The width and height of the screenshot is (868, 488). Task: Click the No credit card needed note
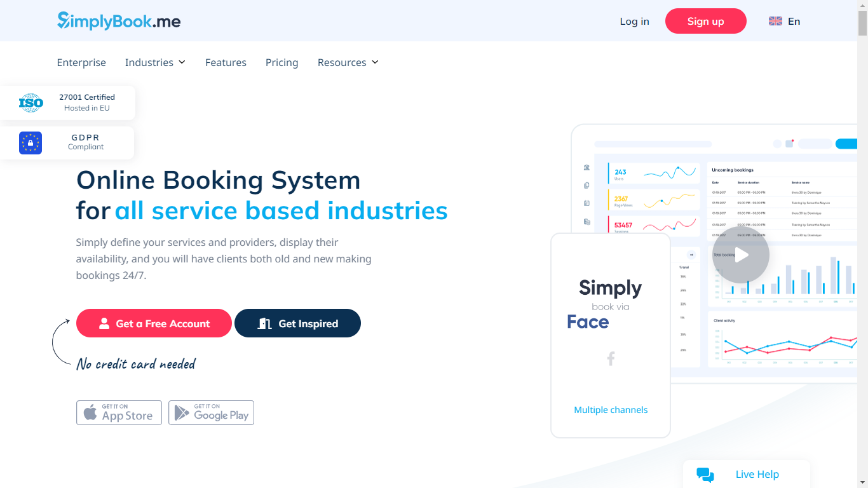tap(136, 364)
